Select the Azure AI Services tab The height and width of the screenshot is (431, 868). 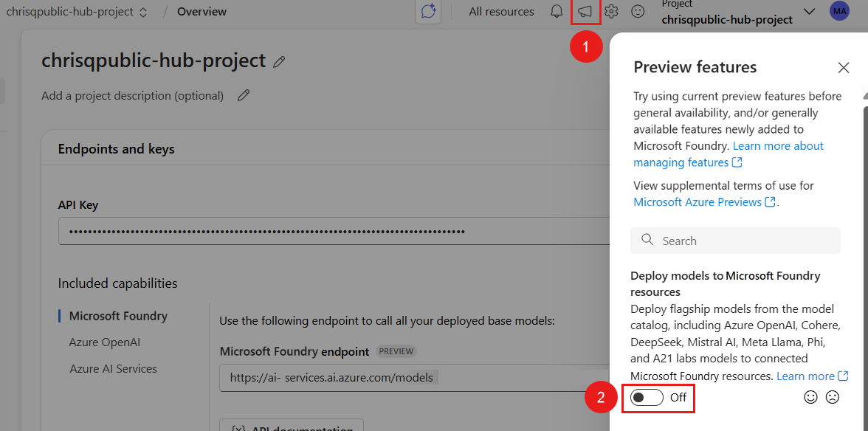[x=113, y=368]
